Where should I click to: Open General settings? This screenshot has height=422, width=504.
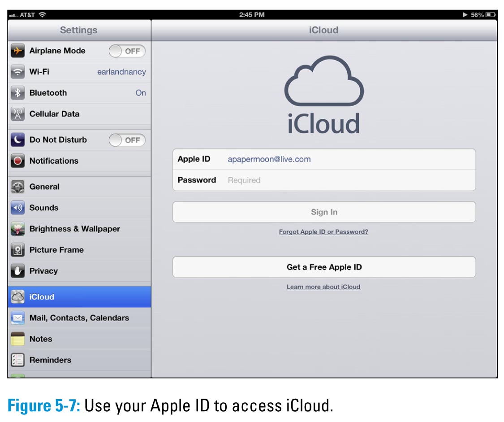click(79, 187)
